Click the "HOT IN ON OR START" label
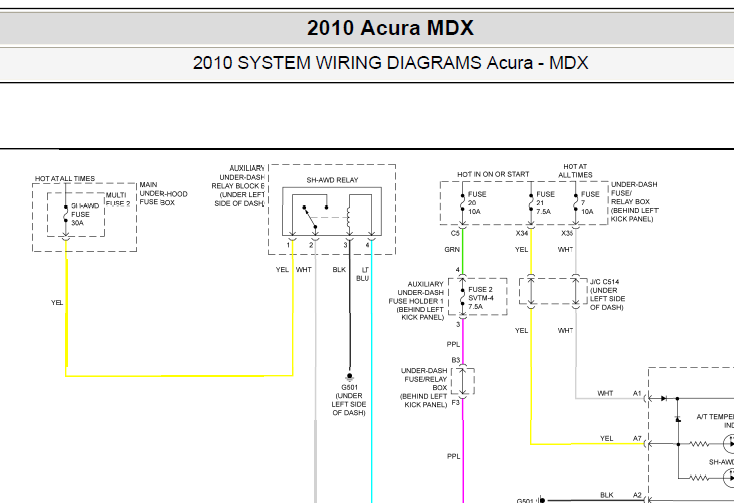 (493, 174)
